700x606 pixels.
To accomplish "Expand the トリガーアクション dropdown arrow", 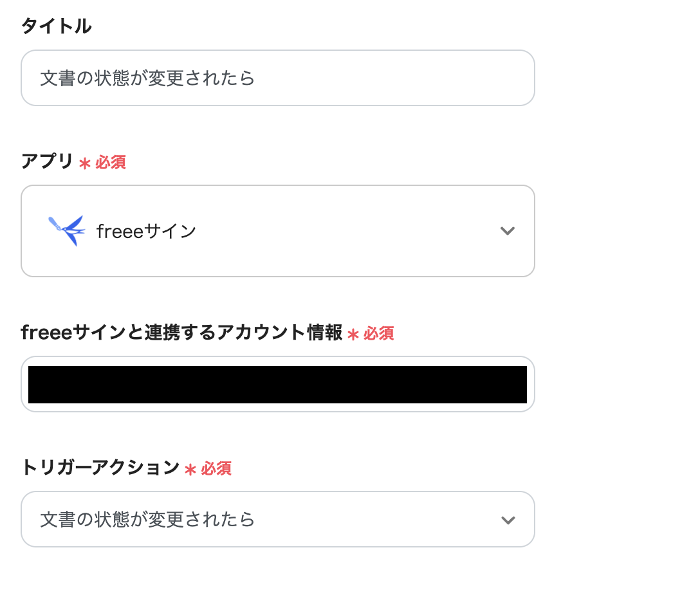I will [x=508, y=520].
